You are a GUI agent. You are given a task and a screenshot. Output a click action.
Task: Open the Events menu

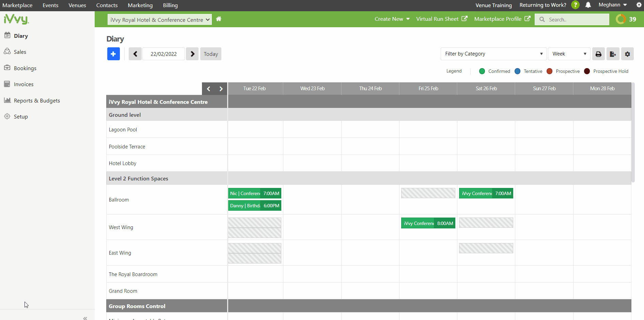click(x=50, y=5)
